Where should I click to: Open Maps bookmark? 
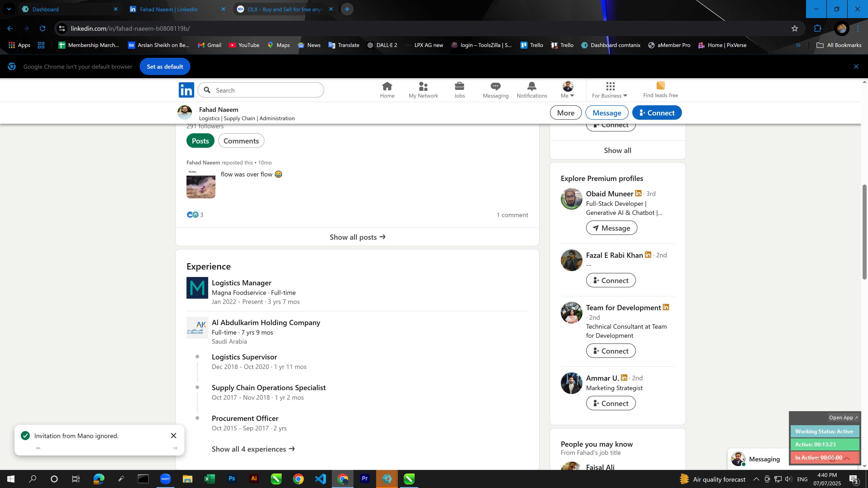click(278, 45)
